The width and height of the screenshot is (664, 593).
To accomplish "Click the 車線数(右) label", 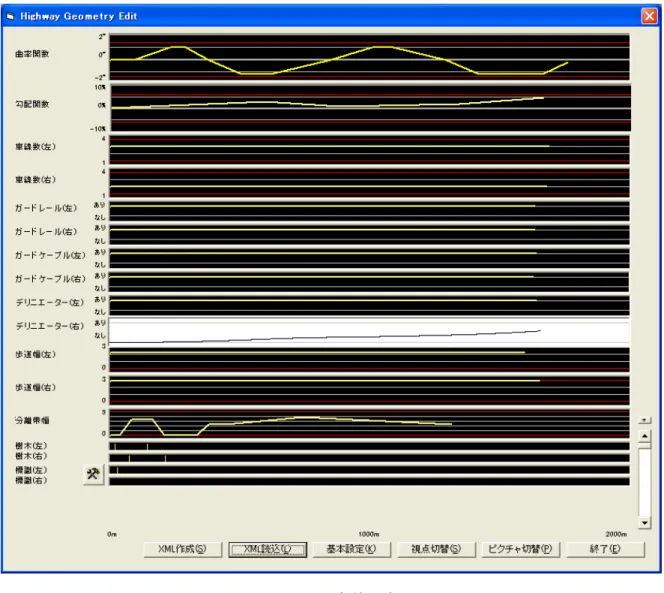I will (36, 180).
